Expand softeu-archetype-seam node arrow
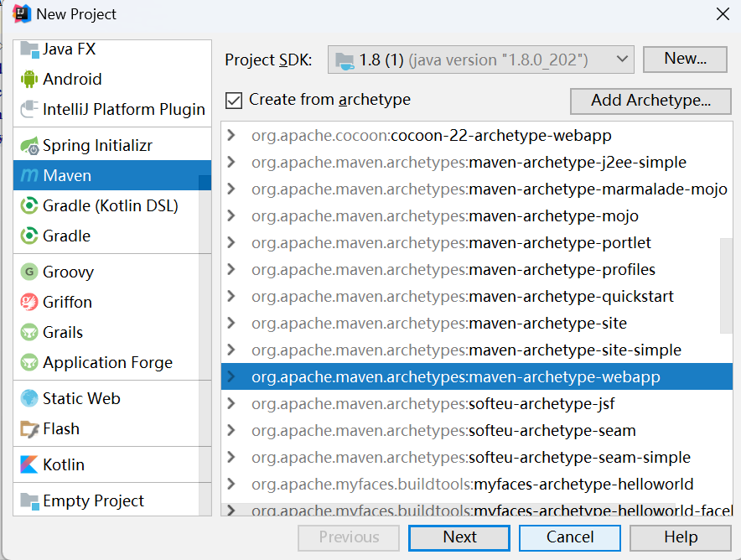Viewport: 741px width, 560px height. pyautogui.click(x=231, y=431)
